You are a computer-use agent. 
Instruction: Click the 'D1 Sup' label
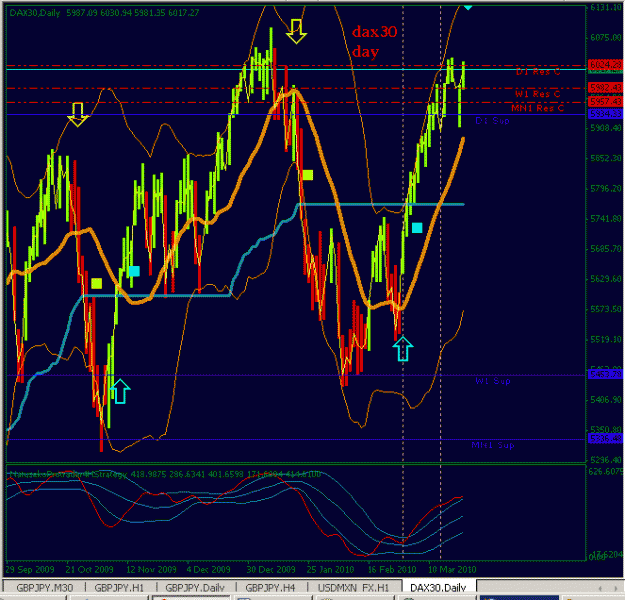click(x=493, y=120)
